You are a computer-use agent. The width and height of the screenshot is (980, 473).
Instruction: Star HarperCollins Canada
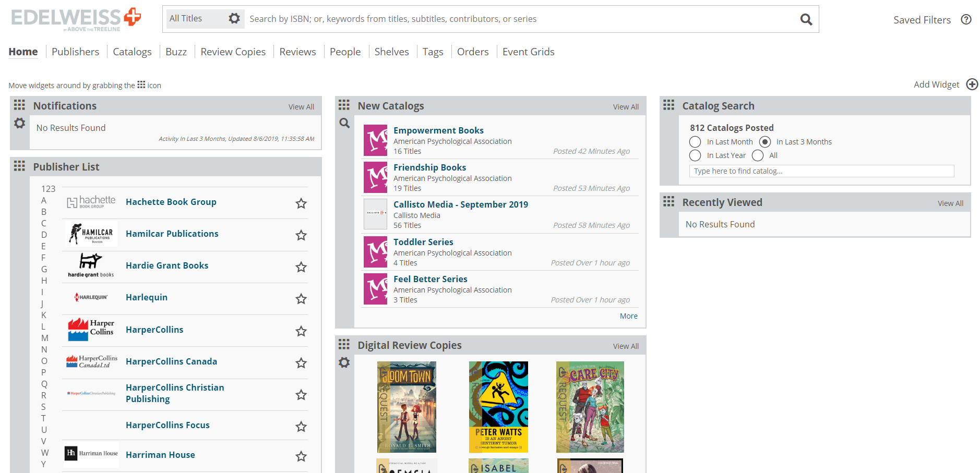[301, 363]
